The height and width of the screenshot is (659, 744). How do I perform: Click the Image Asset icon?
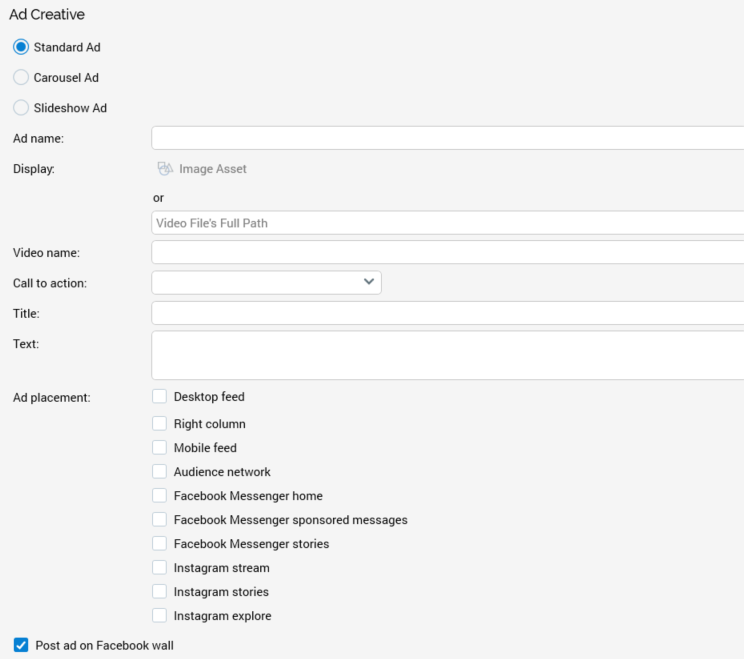click(x=165, y=169)
